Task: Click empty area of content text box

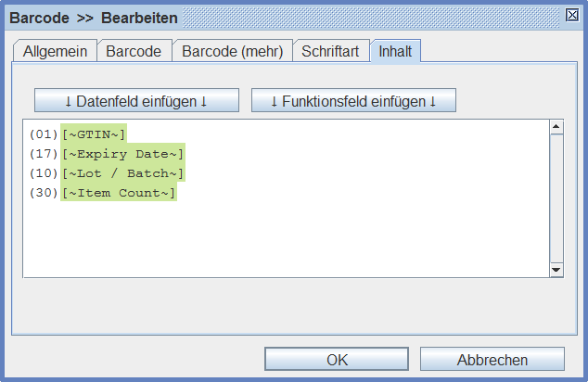Action: pyautogui.click(x=287, y=240)
